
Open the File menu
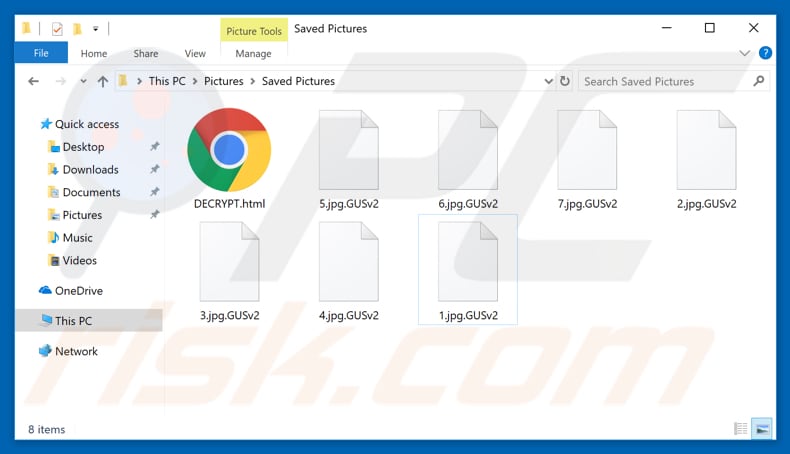point(41,53)
